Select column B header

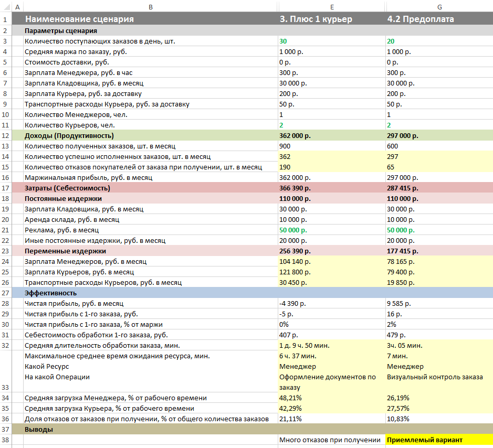tap(151, 7)
